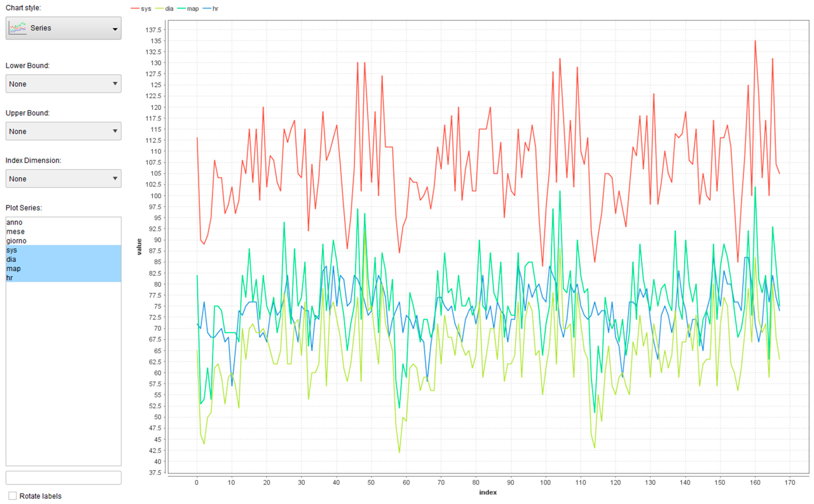Select mese in Plot Series list
The width and height of the screenshot is (814, 504).
[x=15, y=232]
